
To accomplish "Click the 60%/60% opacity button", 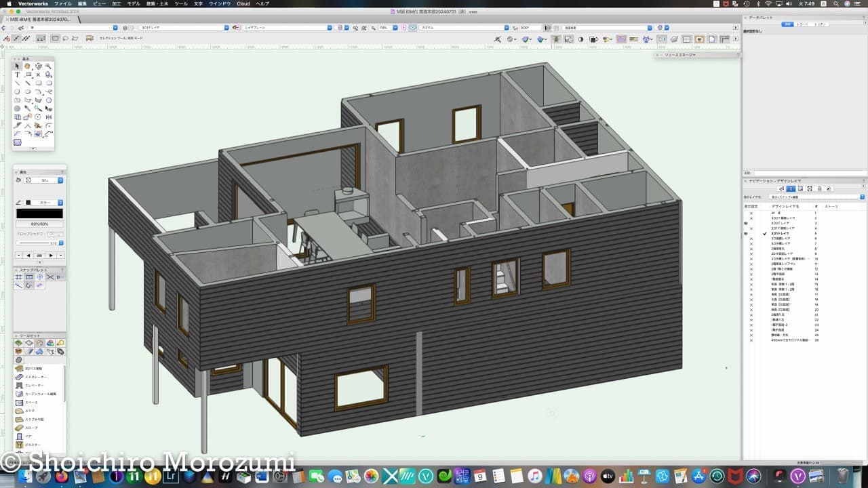I will [x=39, y=224].
